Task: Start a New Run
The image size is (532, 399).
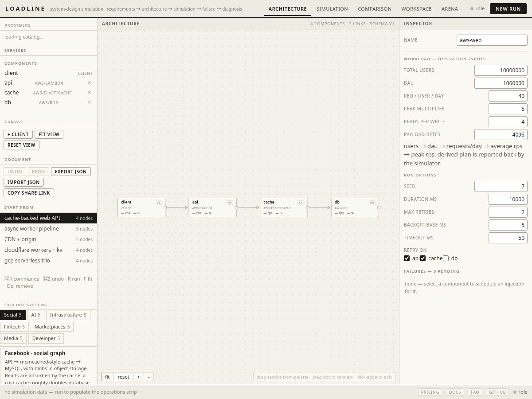Action: tap(508, 9)
